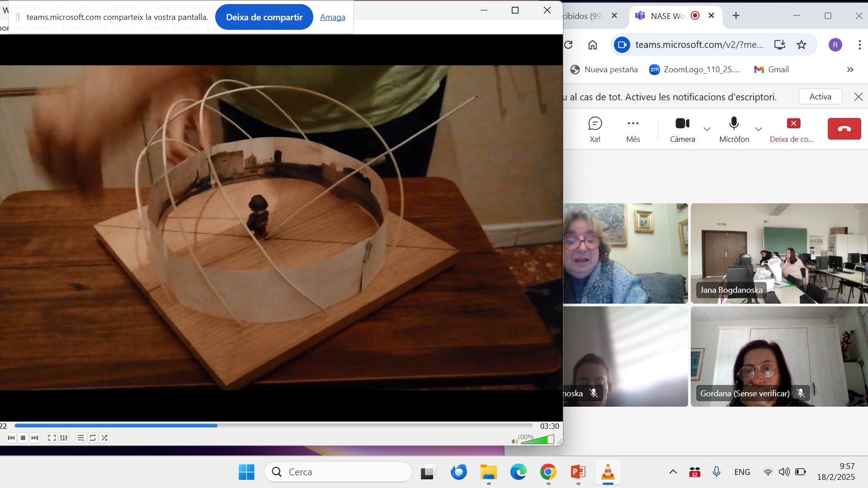The height and width of the screenshot is (488, 868).
Task: Adjust the VLC volume slider
Action: pyautogui.click(x=538, y=439)
